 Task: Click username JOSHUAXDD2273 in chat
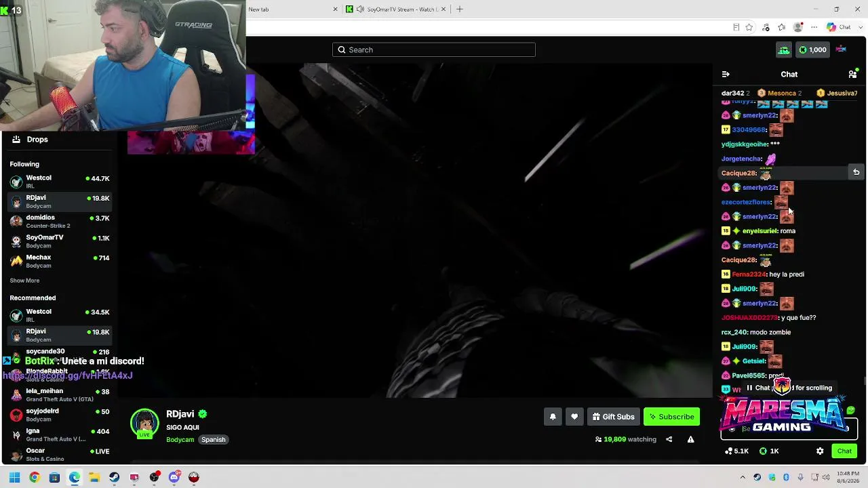(x=749, y=318)
